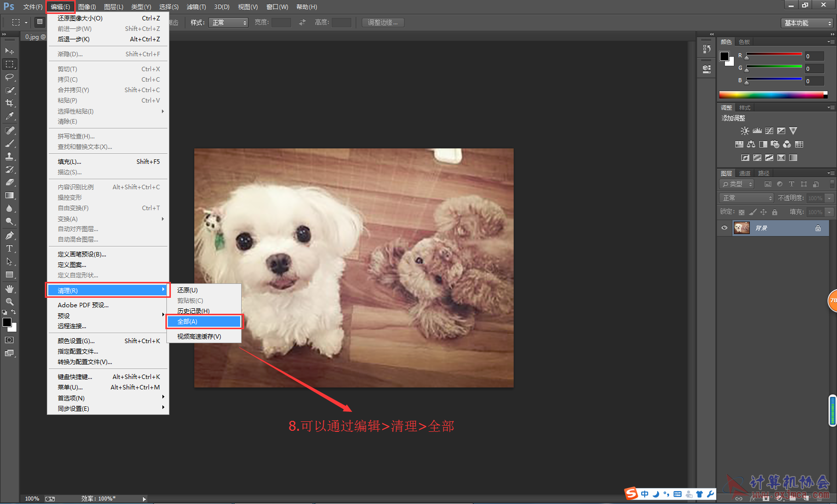837x504 pixels.
Task: Click the foreground color swatch in Color panel
Action: tap(724, 56)
